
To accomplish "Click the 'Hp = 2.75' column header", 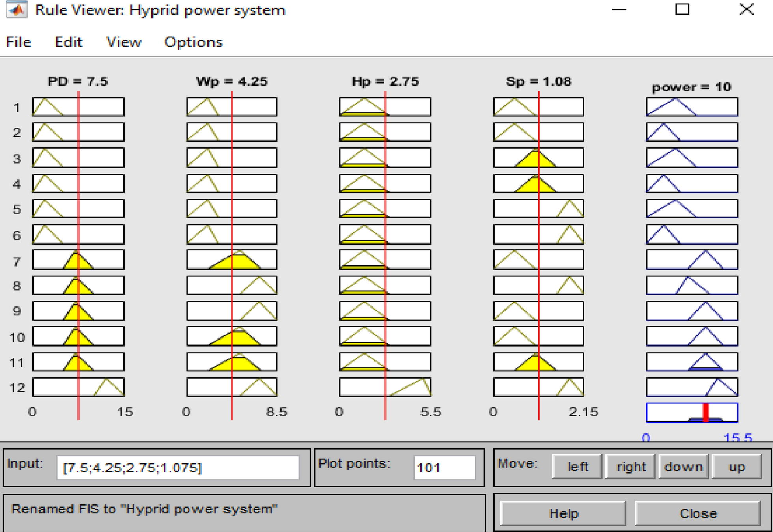I will point(385,81).
